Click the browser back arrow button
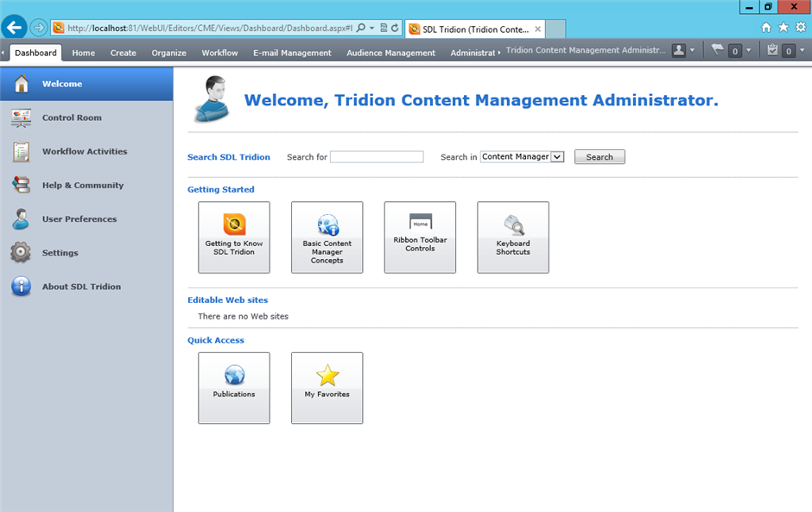 [14, 28]
